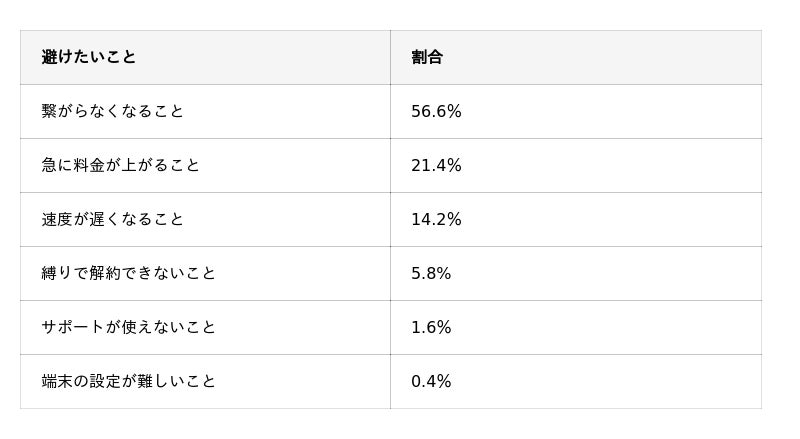Click the 1.6% value cell
This screenshot has height=439, width=800.
431,327
